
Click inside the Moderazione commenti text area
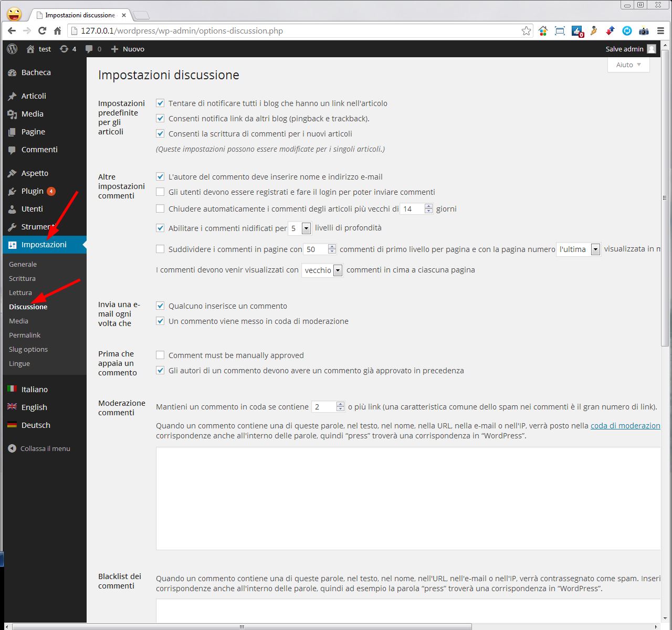pos(408,499)
